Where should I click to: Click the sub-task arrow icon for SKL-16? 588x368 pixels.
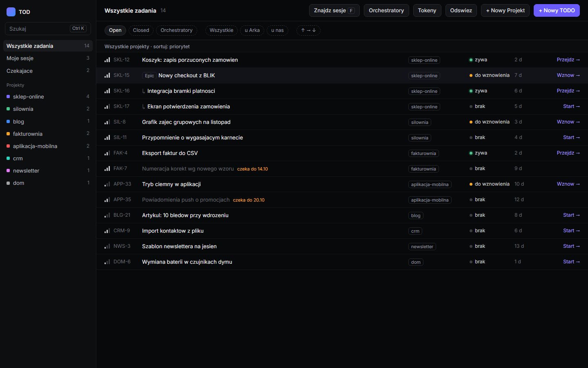[x=143, y=91]
